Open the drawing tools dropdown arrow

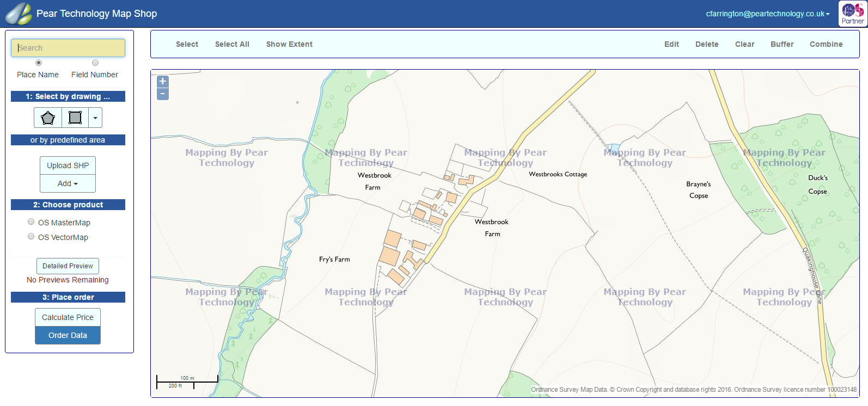point(95,118)
